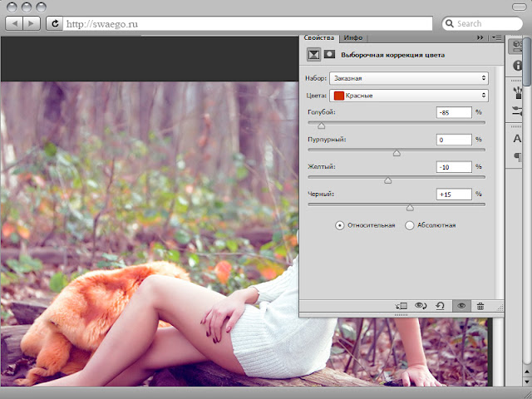Select the layer mask icon in Properties

click(329, 54)
